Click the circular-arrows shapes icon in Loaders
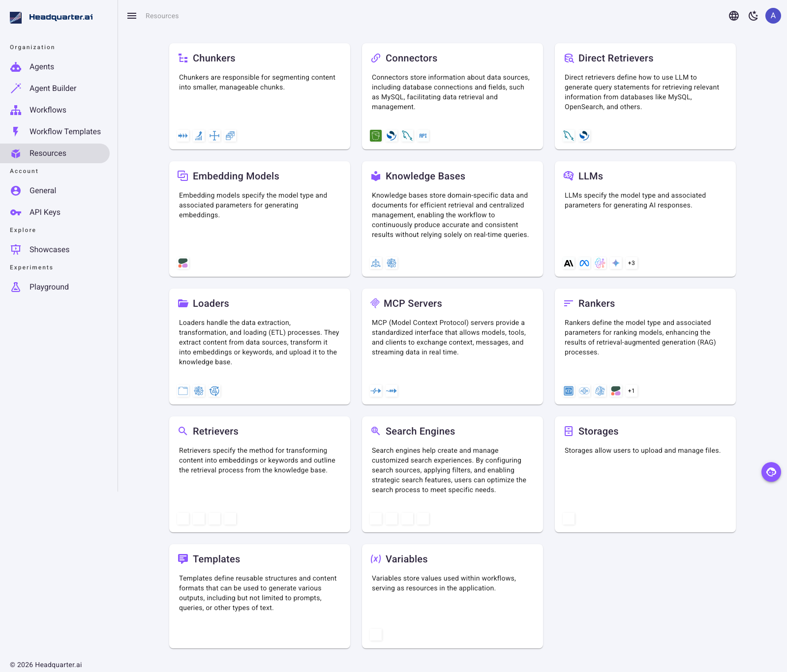The width and height of the screenshot is (787, 672). click(214, 391)
